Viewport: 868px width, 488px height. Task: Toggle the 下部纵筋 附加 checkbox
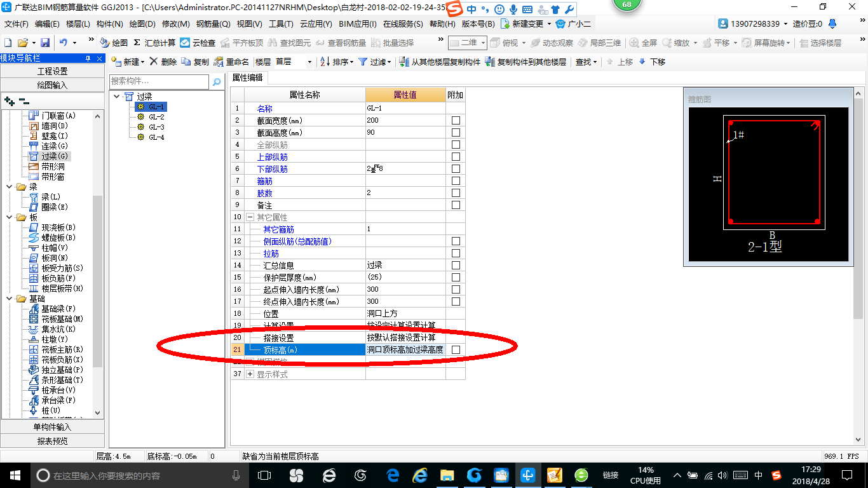tap(456, 169)
